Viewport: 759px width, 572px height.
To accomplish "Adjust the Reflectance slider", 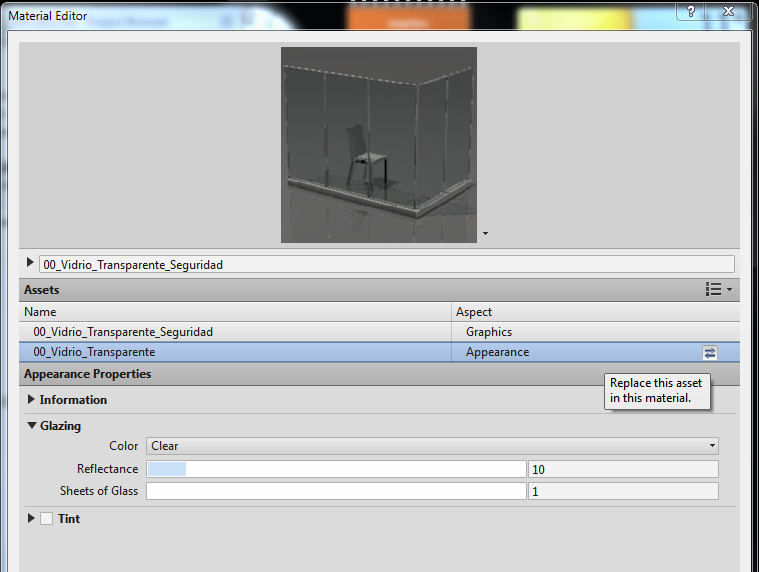I will click(x=336, y=469).
